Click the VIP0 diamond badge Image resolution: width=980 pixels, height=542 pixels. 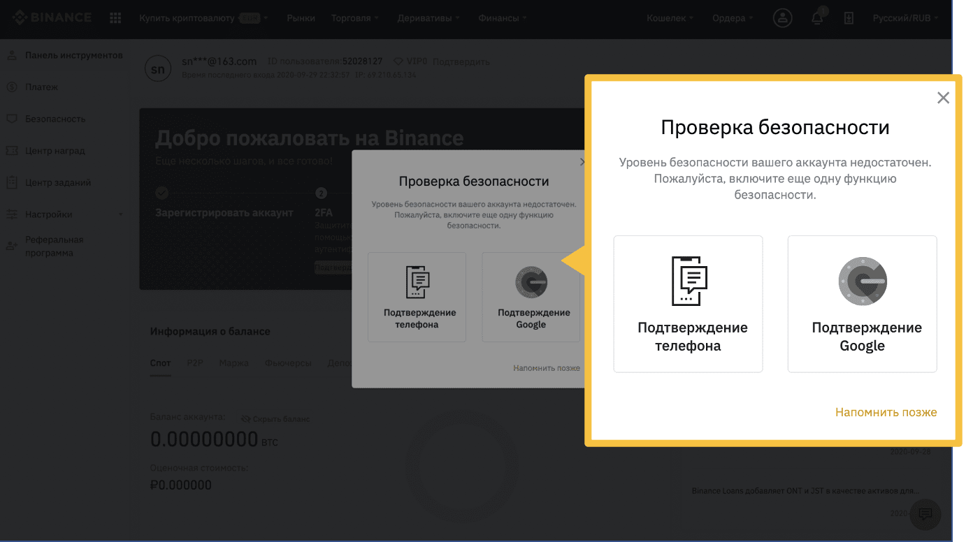pyautogui.click(x=411, y=61)
